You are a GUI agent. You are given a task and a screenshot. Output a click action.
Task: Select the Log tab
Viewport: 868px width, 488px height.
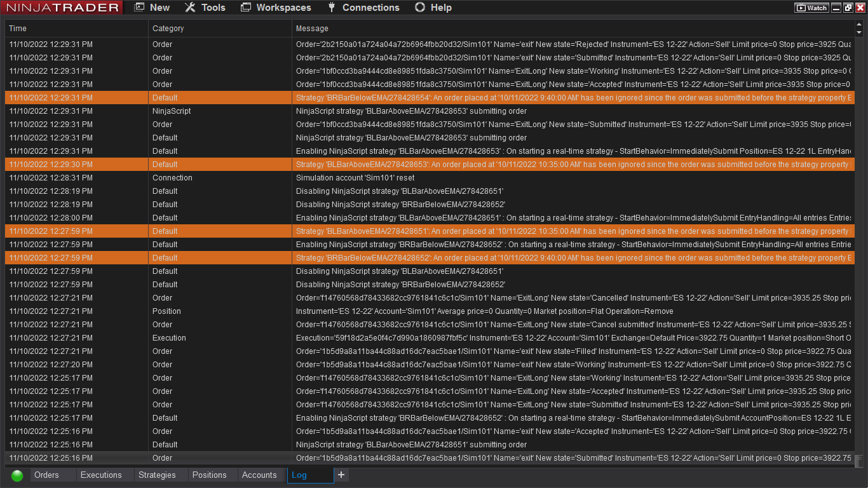pyautogui.click(x=311, y=475)
